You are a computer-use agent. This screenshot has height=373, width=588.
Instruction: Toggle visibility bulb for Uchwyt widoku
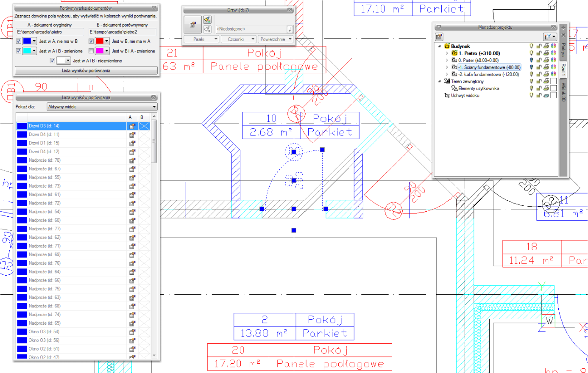click(531, 96)
